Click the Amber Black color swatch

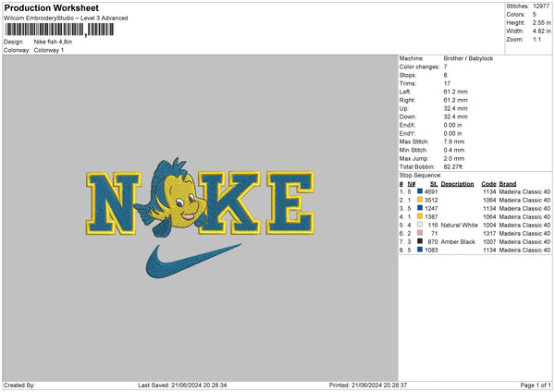[x=420, y=241]
